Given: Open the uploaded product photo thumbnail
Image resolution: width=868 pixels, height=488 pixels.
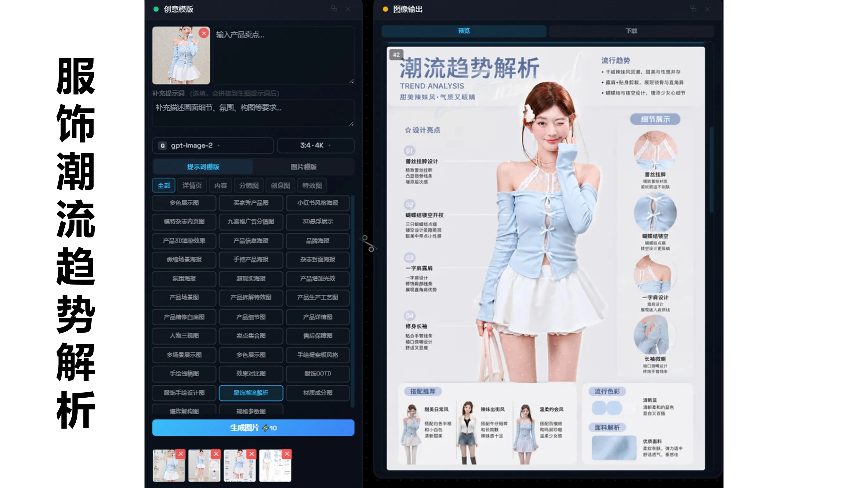Looking at the screenshot, I should point(181,56).
